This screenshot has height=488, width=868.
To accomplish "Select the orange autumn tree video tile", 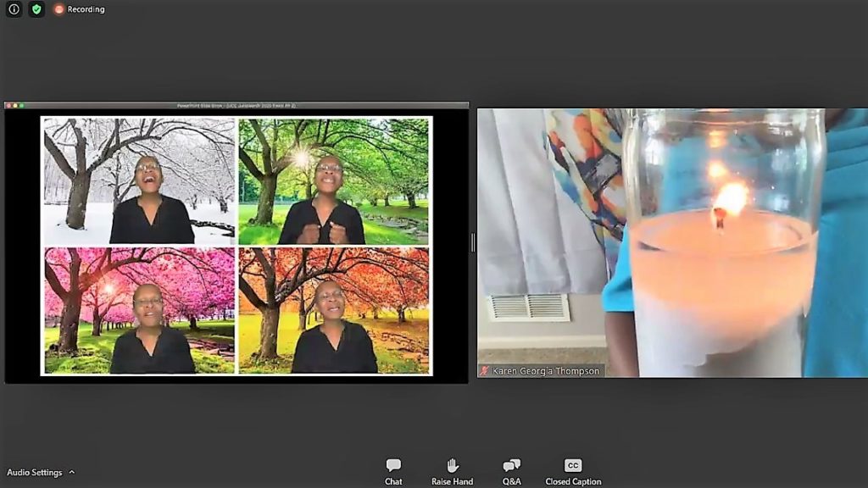I will point(334,311).
